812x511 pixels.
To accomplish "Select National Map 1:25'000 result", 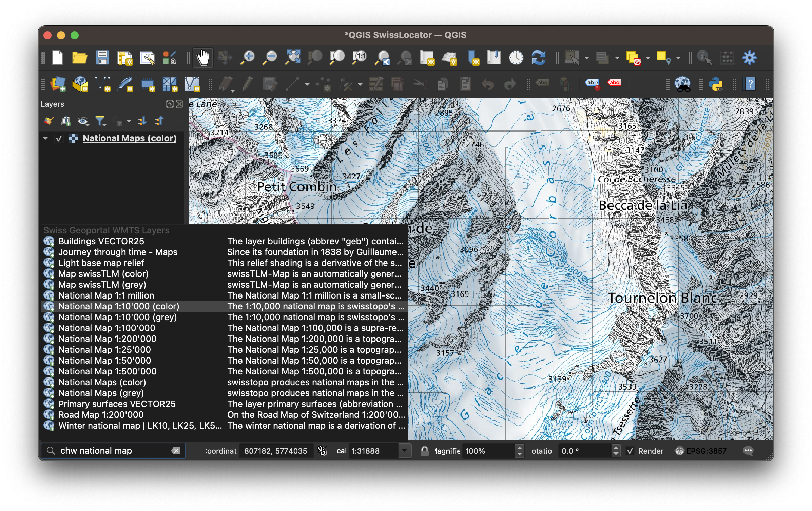I will (x=225, y=350).
